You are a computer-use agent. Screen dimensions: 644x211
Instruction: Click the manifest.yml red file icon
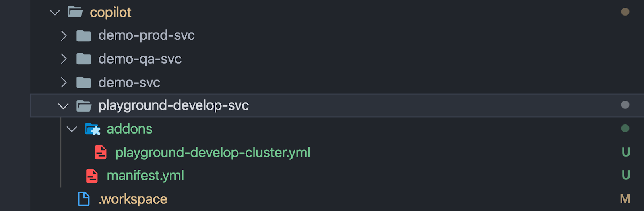point(92,176)
